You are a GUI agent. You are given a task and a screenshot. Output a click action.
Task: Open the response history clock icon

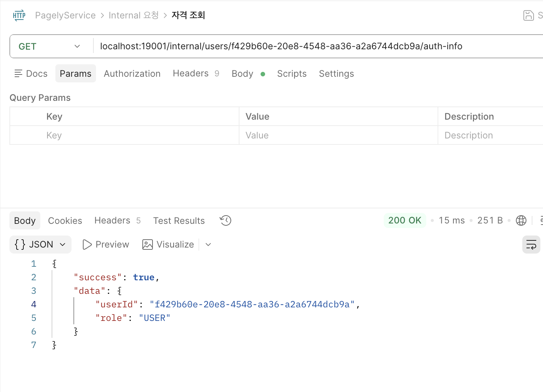226,220
